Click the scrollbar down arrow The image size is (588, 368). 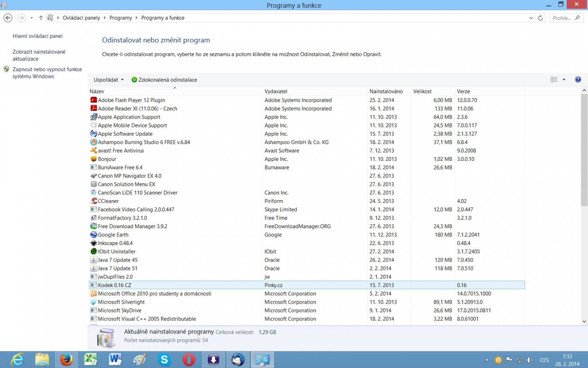coord(584,321)
